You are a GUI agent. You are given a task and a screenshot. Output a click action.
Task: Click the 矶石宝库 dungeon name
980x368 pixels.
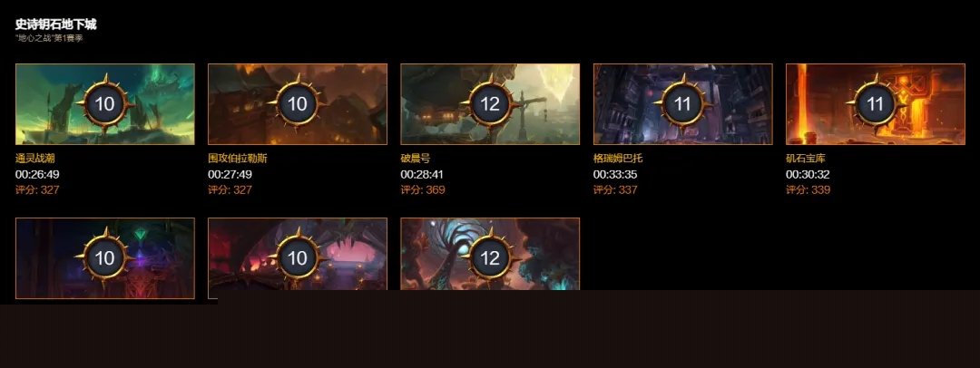pyautogui.click(x=806, y=159)
